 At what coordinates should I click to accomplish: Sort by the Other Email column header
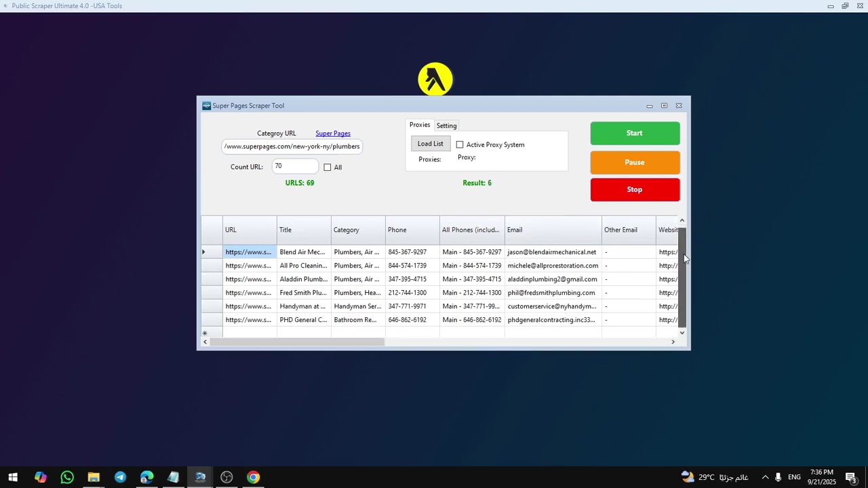tap(629, 230)
